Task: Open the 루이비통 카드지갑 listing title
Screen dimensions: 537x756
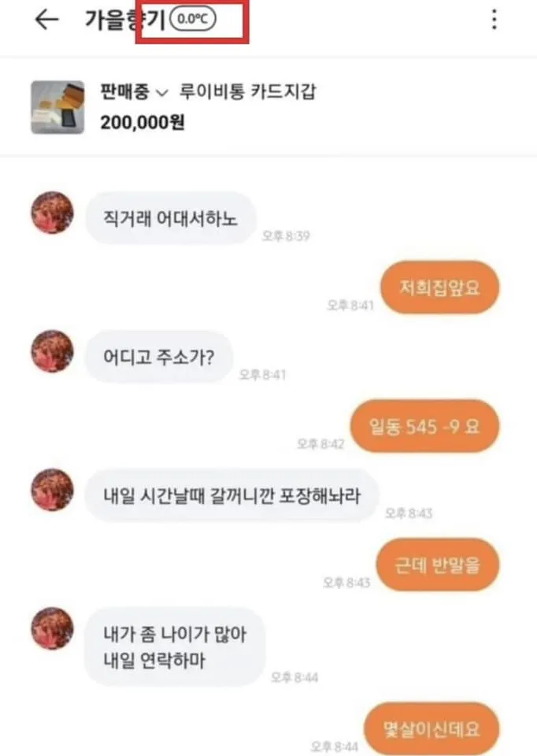Action: click(x=248, y=91)
